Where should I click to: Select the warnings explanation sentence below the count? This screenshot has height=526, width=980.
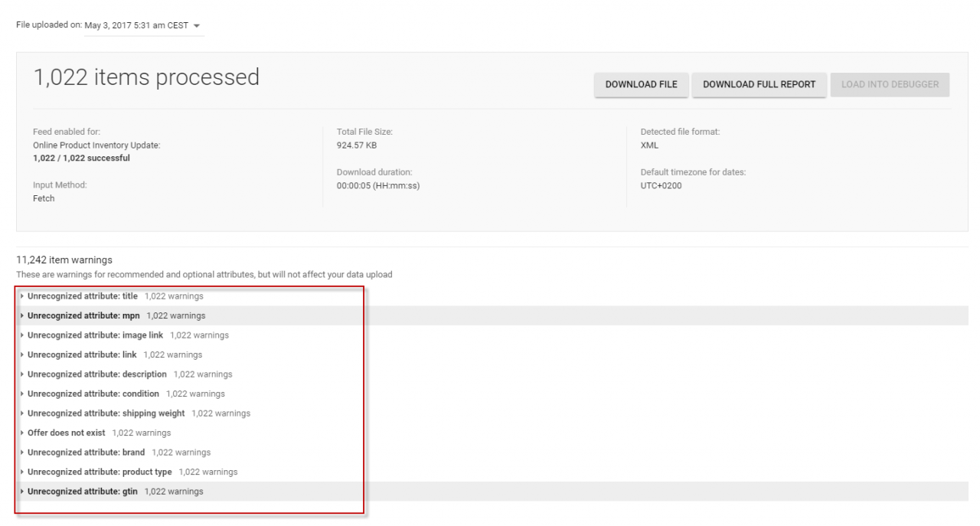coord(204,274)
